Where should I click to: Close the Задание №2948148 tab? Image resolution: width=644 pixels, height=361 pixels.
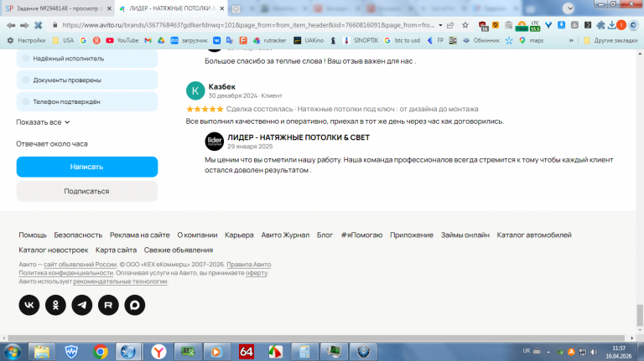point(109,8)
